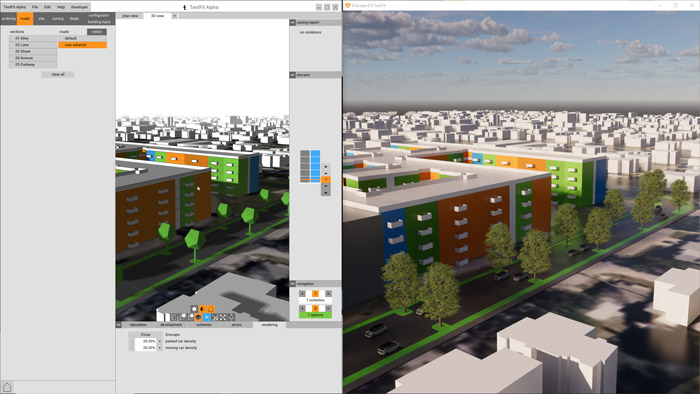Click the home icon at bottom-left corner

pos(7,387)
